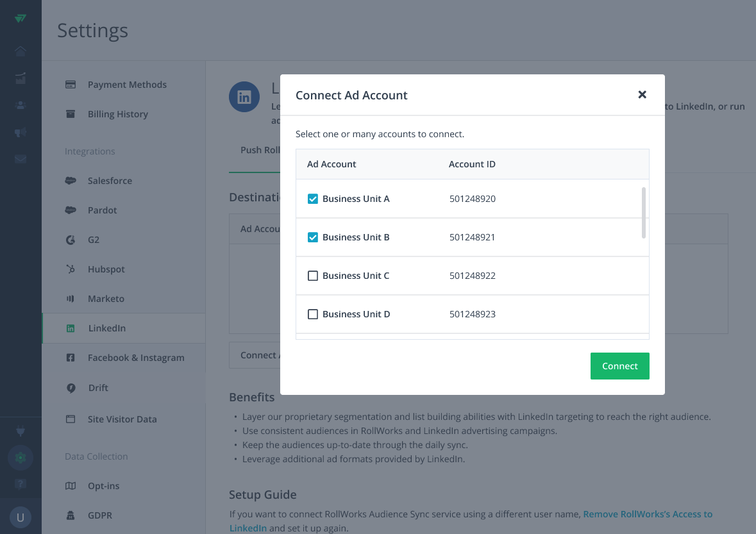Select account ID 501248923
This screenshot has width=756, height=534.
(473, 314)
